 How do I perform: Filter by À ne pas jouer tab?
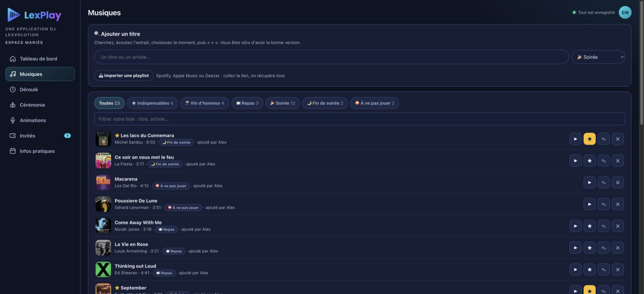(375, 103)
